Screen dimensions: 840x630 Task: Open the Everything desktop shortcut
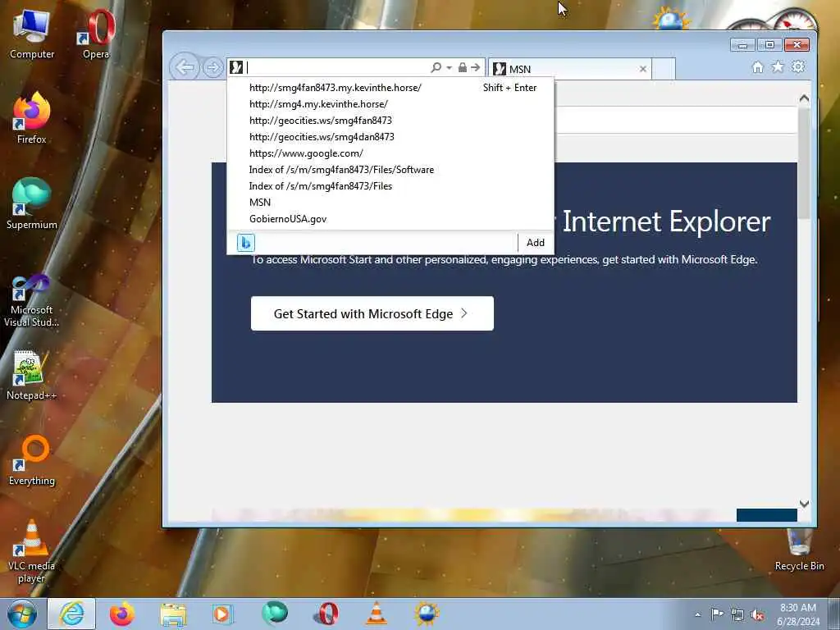[32, 461]
